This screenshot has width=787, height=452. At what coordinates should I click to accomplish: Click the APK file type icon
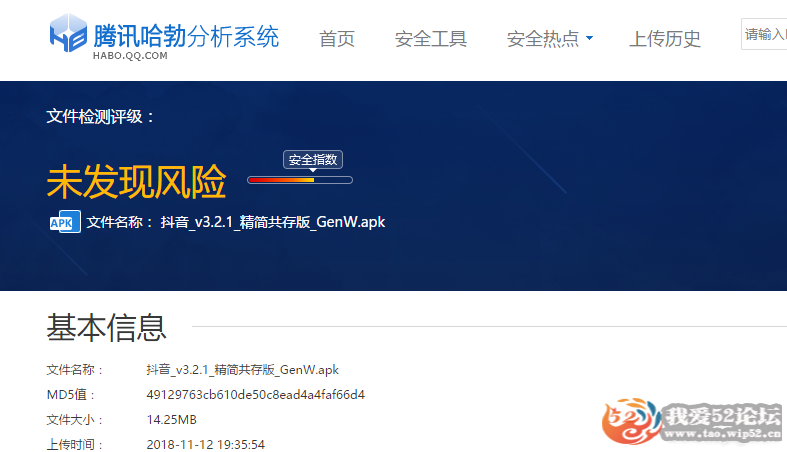65,222
